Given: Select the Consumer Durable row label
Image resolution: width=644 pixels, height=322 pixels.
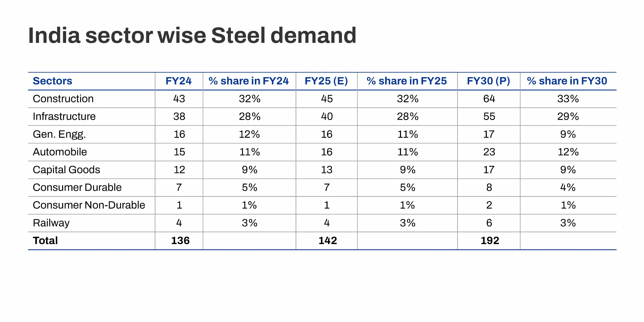Looking at the screenshot, I should [77, 187].
